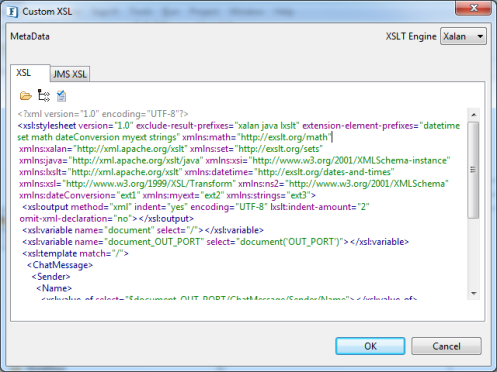Click the Cancel button
This screenshot has height=372, width=497.
click(x=446, y=346)
